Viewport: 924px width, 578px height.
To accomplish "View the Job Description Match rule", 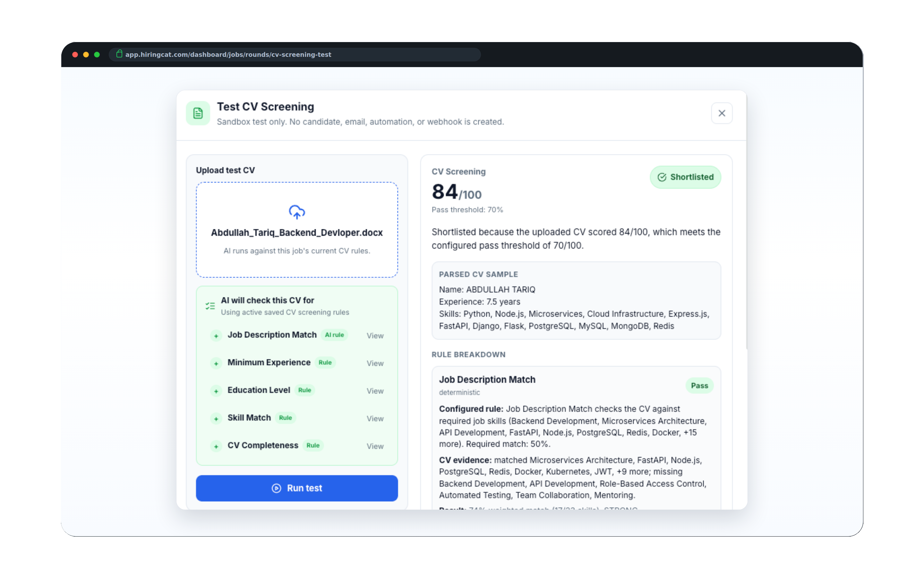I will tap(375, 336).
